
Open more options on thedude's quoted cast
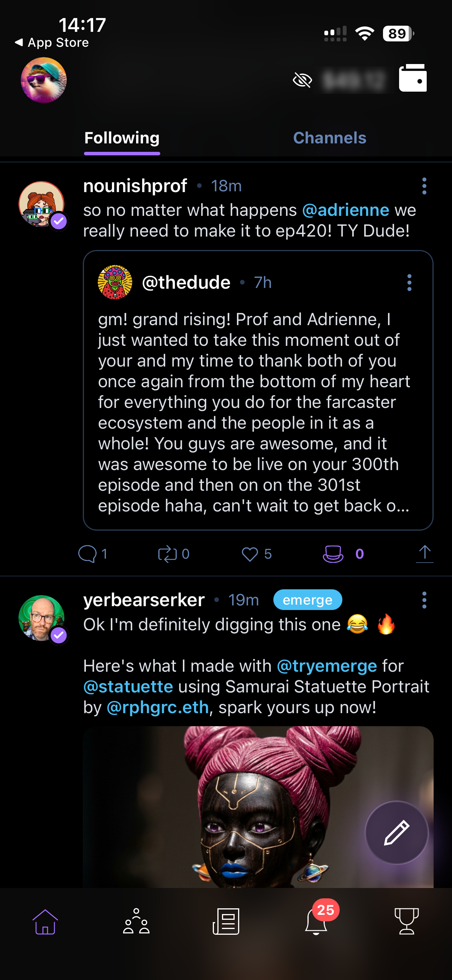409,283
